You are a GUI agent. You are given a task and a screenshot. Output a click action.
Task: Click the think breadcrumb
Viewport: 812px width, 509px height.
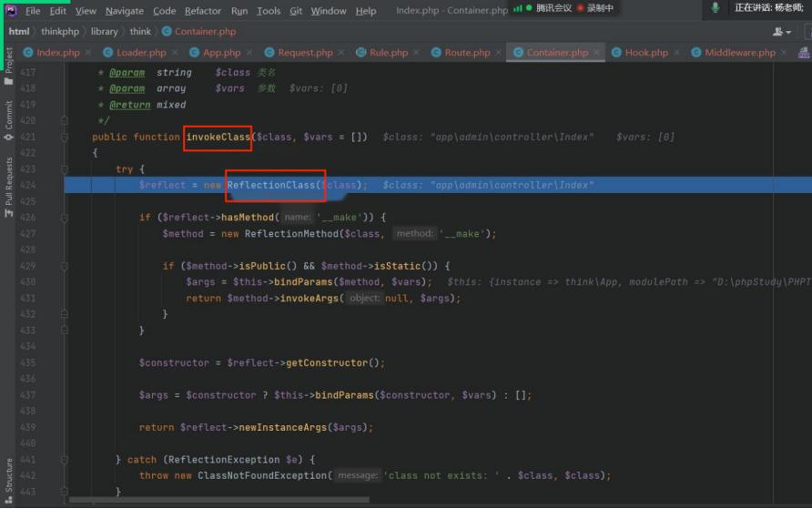click(x=140, y=32)
